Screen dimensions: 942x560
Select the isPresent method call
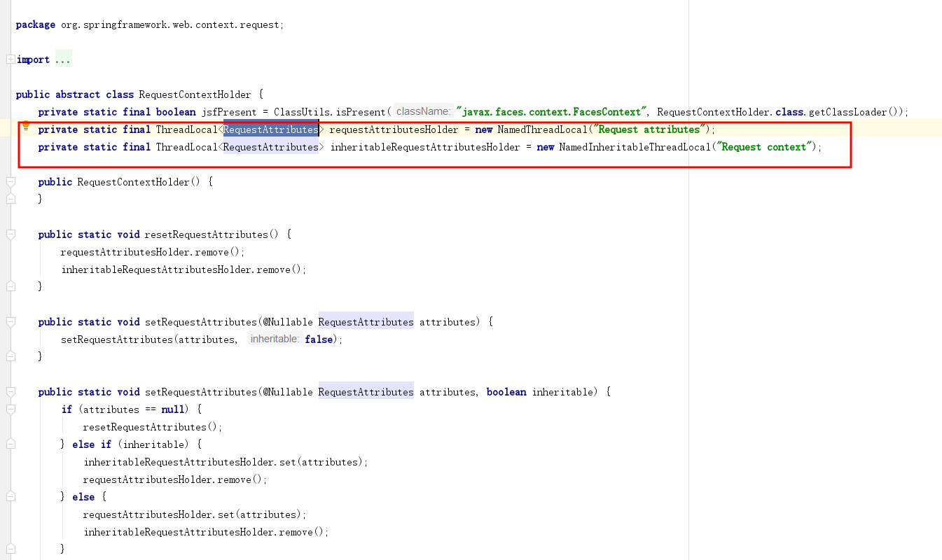361,112
